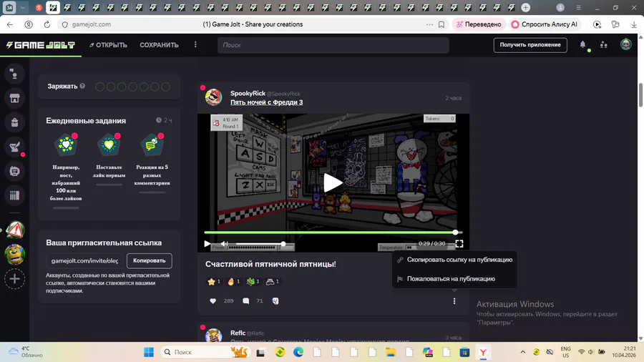Click the gamejolt.com address field

[91, 24]
